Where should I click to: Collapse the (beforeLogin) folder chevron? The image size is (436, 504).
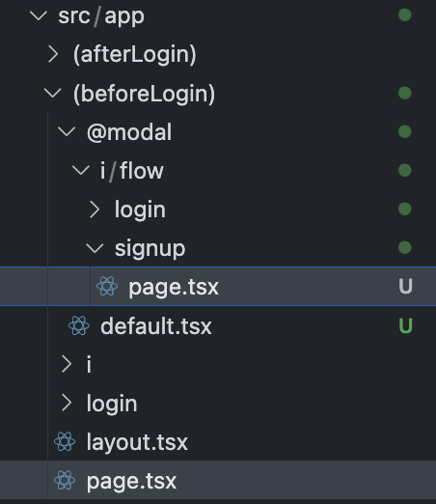tap(52, 94)
